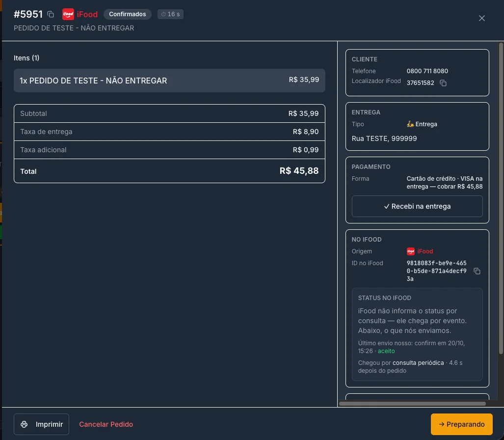Click the address Rua TESTE, 999999
Viewport: 504px width, 440px height.
[x=384, y=138]
